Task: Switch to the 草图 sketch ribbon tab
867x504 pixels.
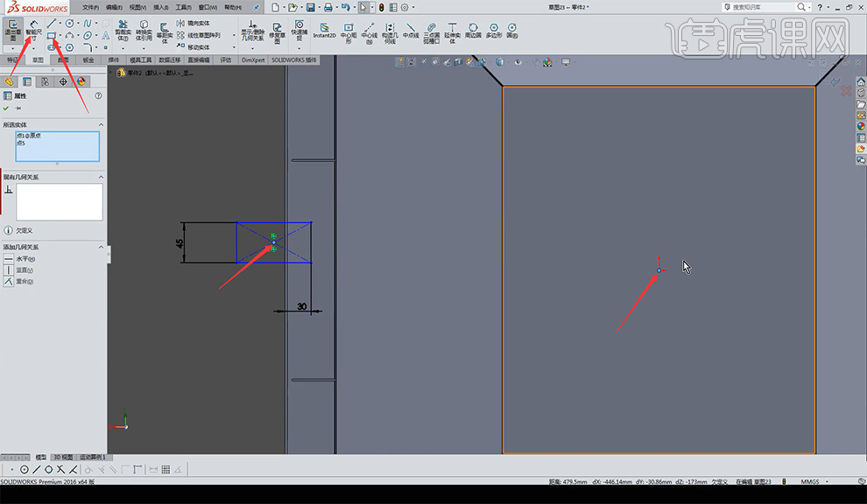Action: click(38, 59)
